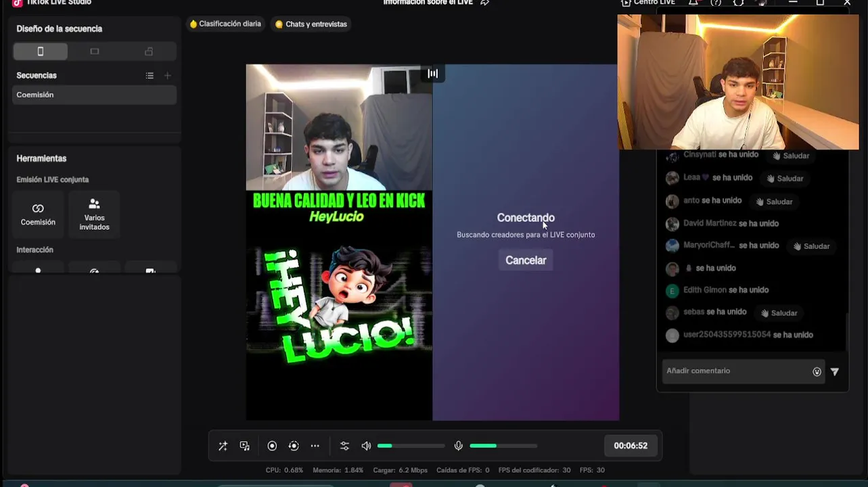
Task: Select landscape sequence layout
Action: tap(95, 51)
